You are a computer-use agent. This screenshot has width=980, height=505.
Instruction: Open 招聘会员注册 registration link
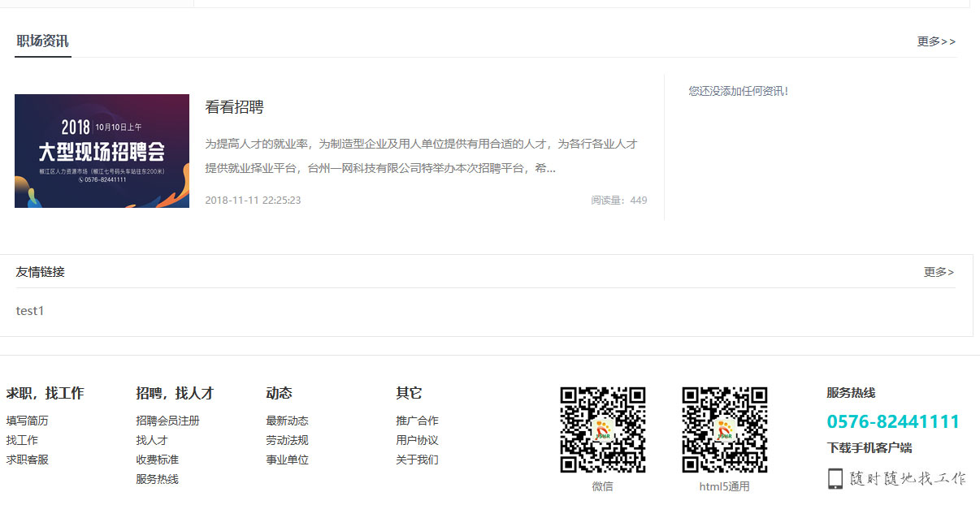coord(167,421)
